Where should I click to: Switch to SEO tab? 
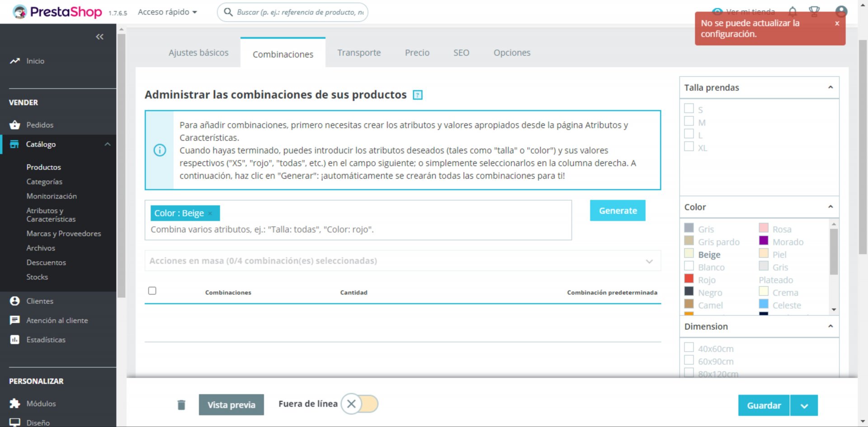click(461, 52)
